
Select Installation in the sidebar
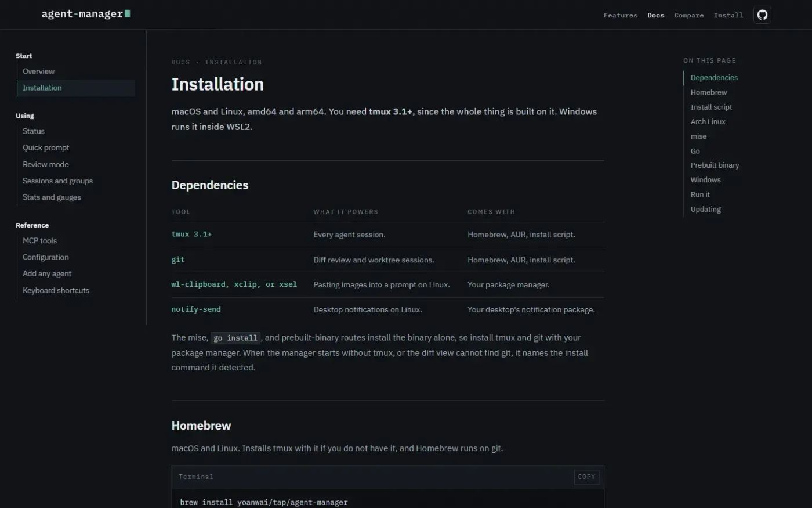(x=76, y=88)
